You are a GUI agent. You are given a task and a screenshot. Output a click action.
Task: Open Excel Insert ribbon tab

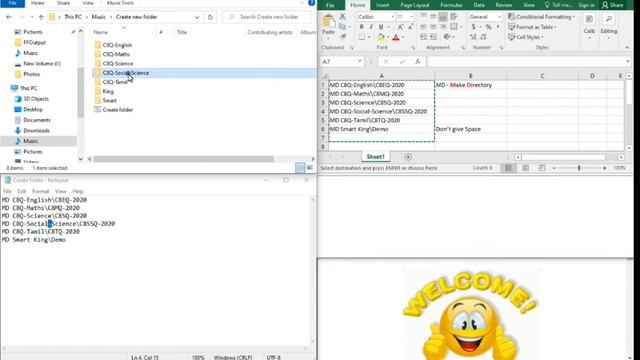(382, 5)
